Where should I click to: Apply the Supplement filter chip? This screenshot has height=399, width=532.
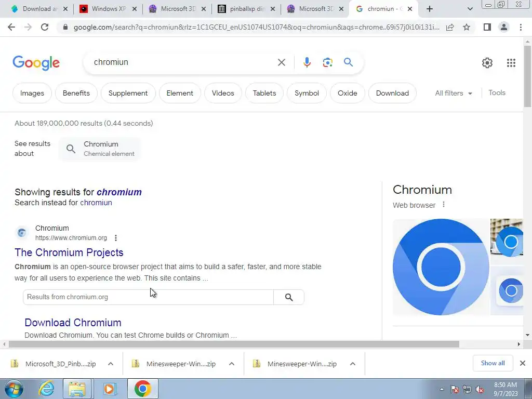point(128,93)
